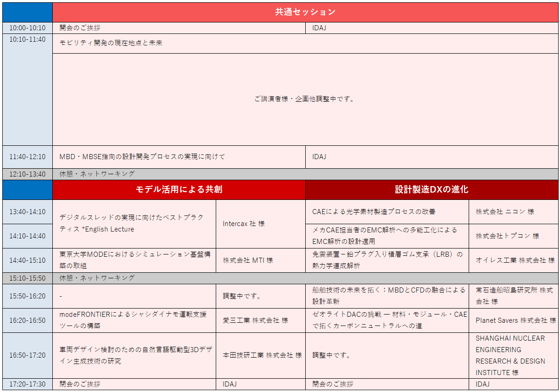Select the 13:40-14:10 time cell

click(28, 212)
